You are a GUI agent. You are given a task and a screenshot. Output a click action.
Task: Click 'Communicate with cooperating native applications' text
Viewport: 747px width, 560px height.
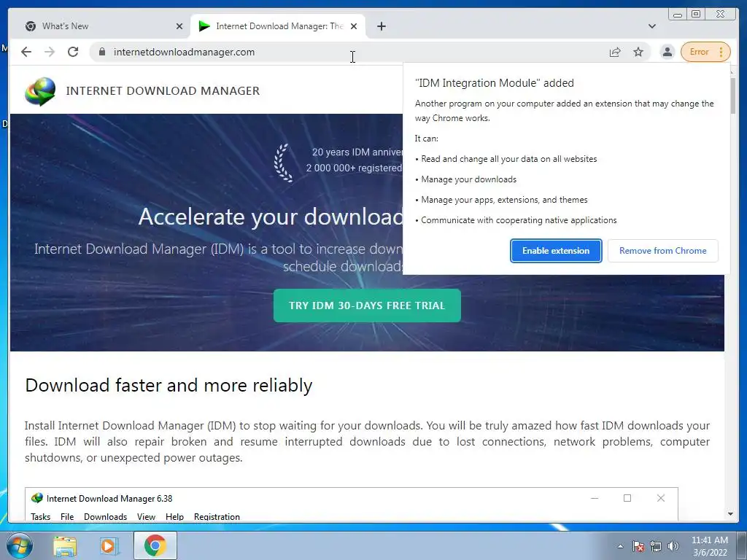click(519, 220)
